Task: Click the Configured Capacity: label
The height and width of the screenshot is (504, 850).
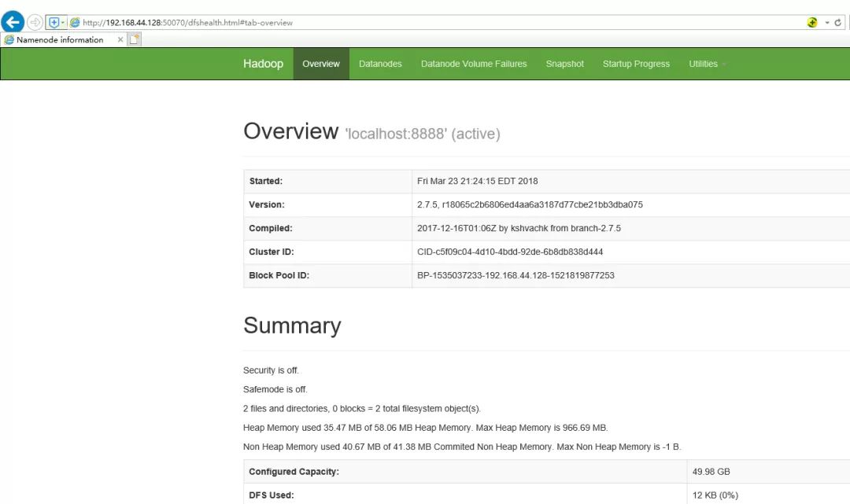Action: point(294,472)
